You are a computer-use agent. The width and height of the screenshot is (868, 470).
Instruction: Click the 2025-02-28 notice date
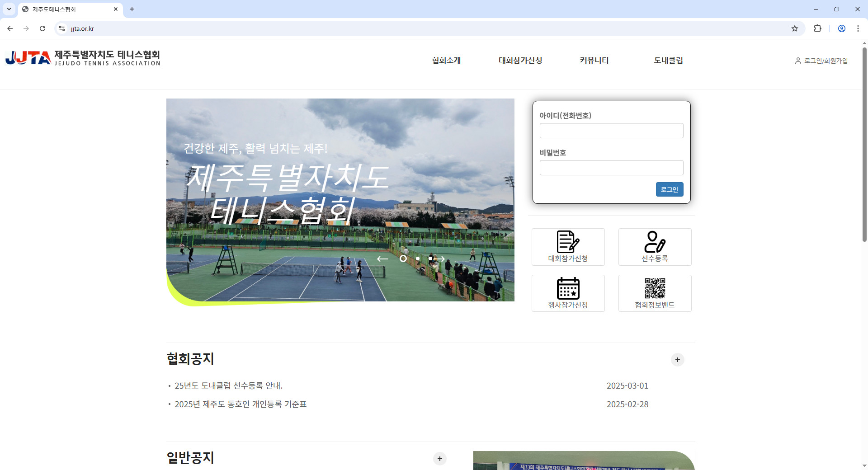(627, 404)
